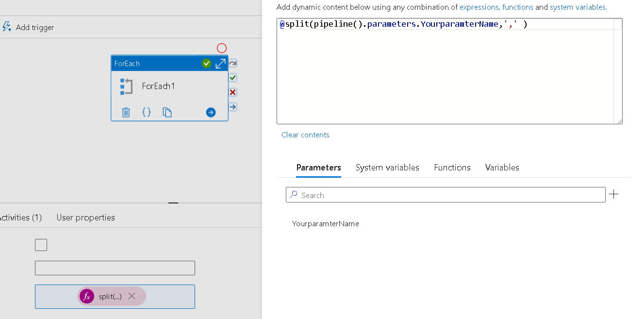This screenshot has height=319, width=644.
Task: Open the User properties tab
Action: (x=85, y=217)
